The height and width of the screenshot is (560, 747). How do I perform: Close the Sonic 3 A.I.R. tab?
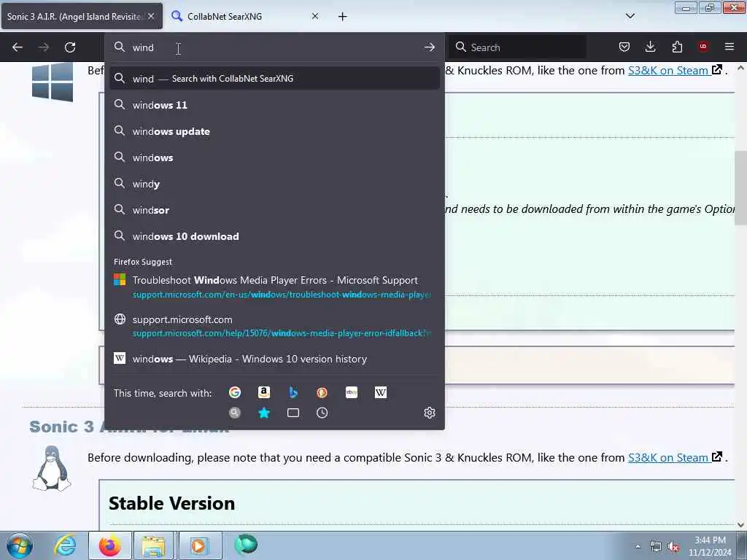(151, 16)
